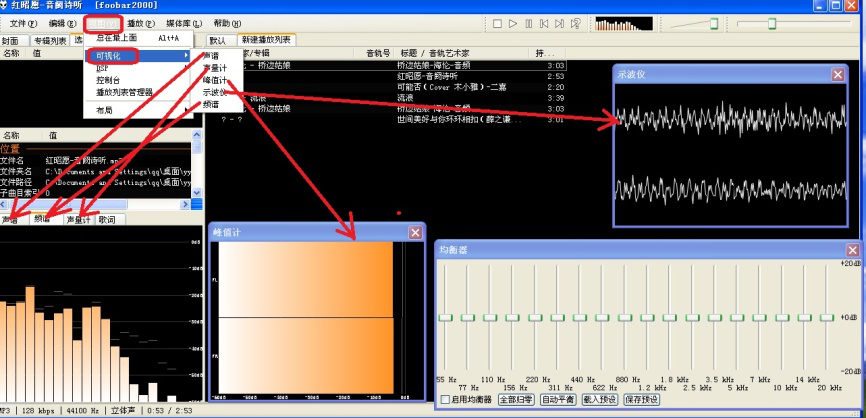
Task: Switch to the 歌词 lyrics tab
Action: point(106,219)
